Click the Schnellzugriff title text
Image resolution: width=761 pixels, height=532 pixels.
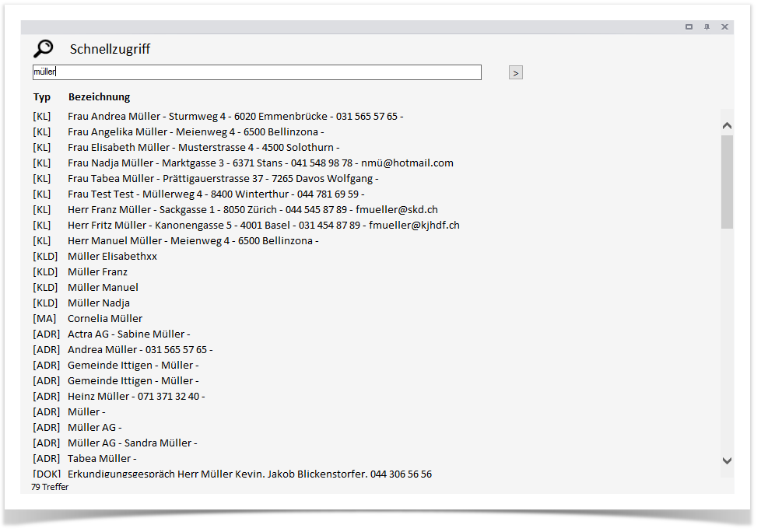point(110,49)
